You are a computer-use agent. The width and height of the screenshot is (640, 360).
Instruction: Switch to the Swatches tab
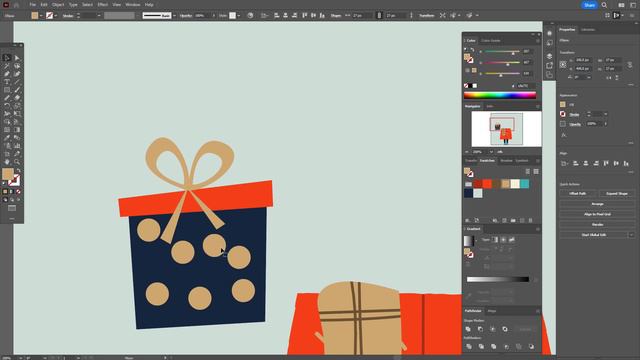pos(487,161)
